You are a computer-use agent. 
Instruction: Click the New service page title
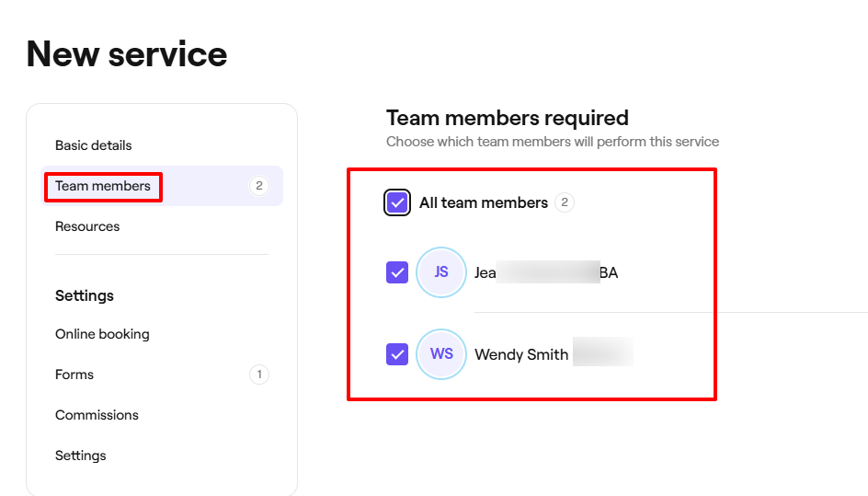(127, 54)
